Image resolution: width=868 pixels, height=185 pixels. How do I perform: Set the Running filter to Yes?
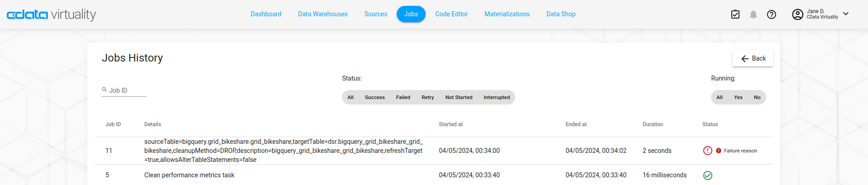click(x=738, y=97)
